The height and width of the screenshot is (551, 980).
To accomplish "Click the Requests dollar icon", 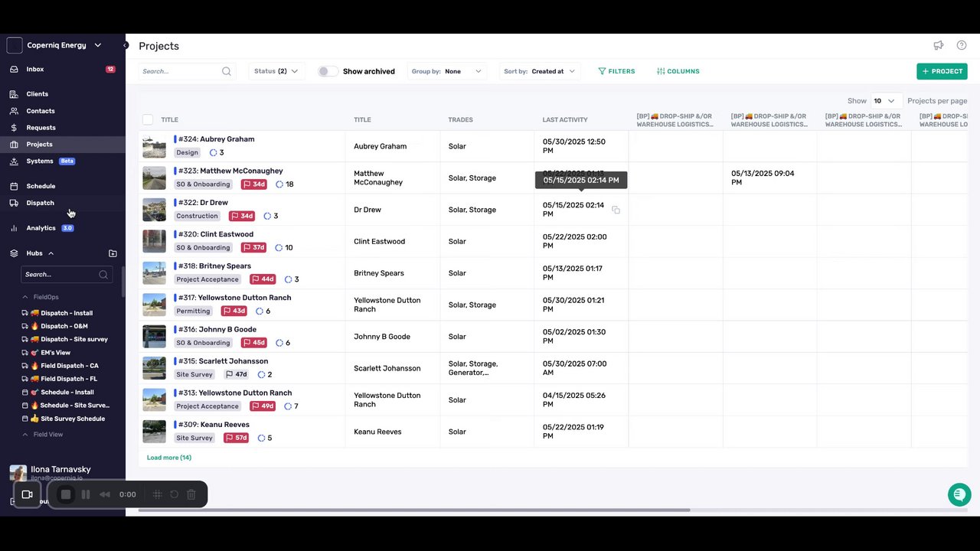I will point(14,128).
